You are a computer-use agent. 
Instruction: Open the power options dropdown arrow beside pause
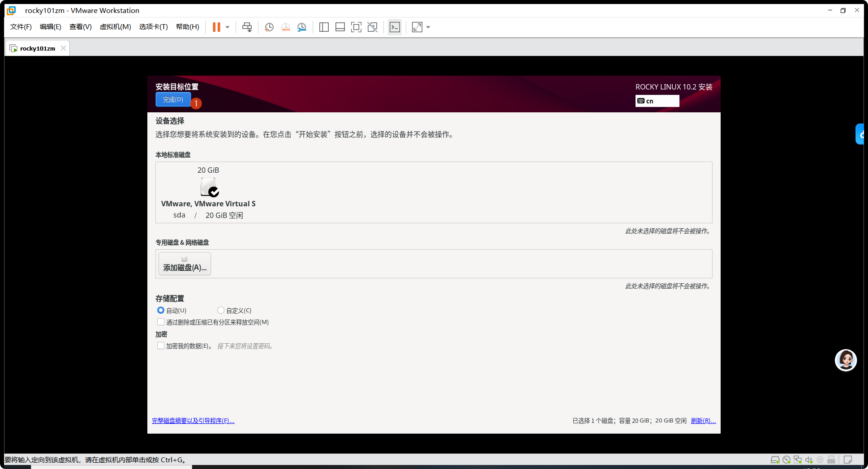click(228, 27)
